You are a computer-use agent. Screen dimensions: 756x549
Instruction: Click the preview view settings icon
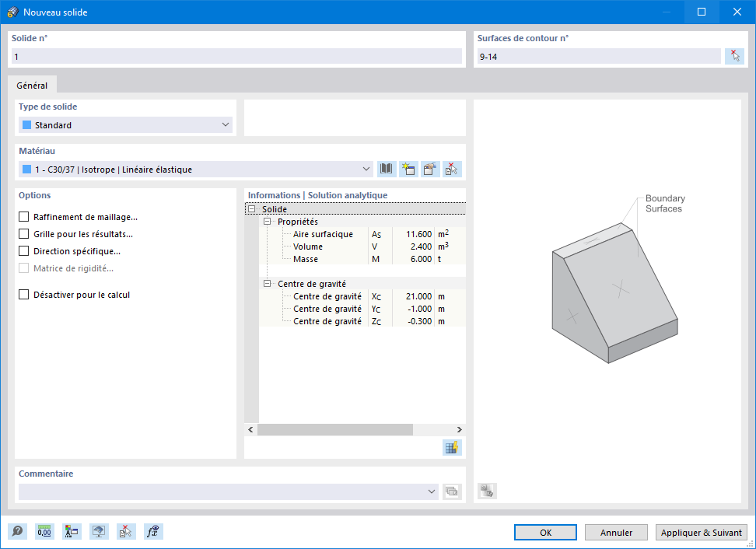point(487,491)
